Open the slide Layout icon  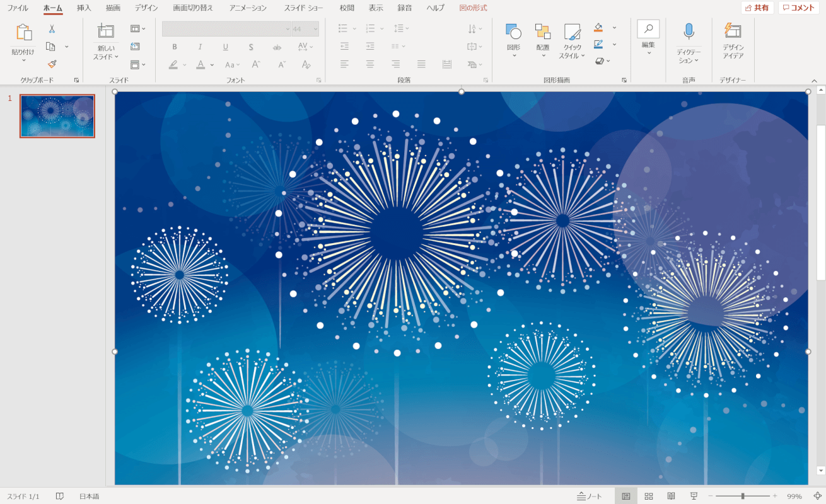pyautogui.click(x=135, y=29)
